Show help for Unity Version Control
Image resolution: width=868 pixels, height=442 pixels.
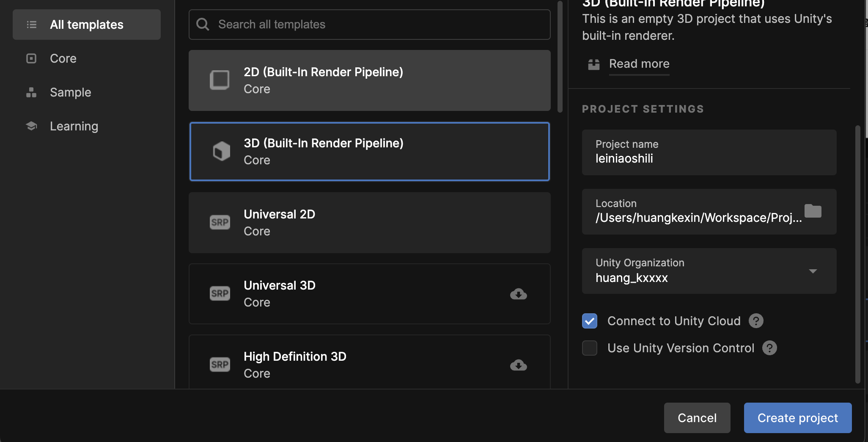point(769,348)
